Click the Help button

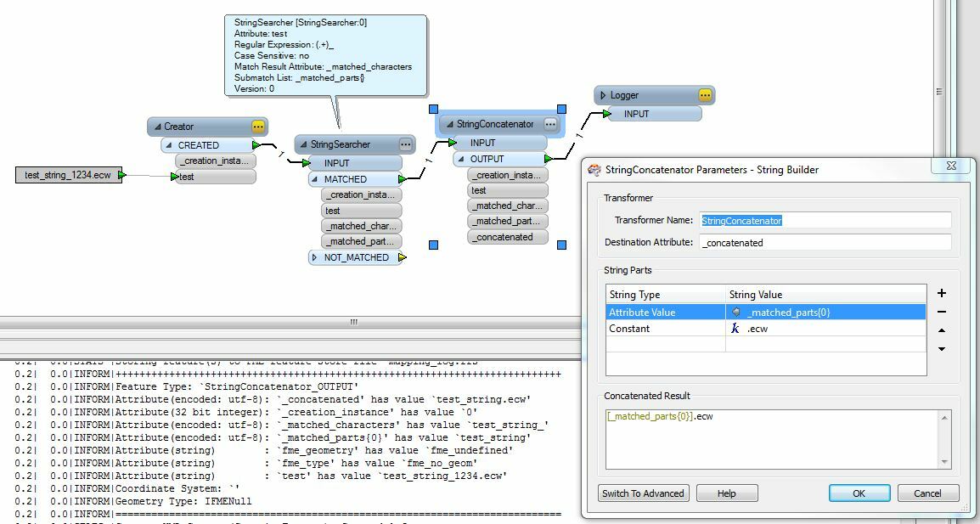click(726, 493)
